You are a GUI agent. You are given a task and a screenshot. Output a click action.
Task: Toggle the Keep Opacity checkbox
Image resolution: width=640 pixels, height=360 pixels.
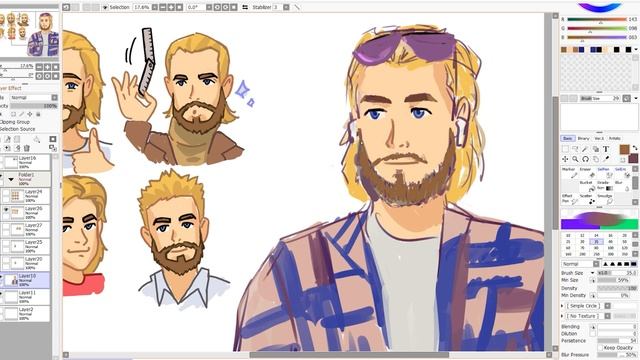pos(600,347)
